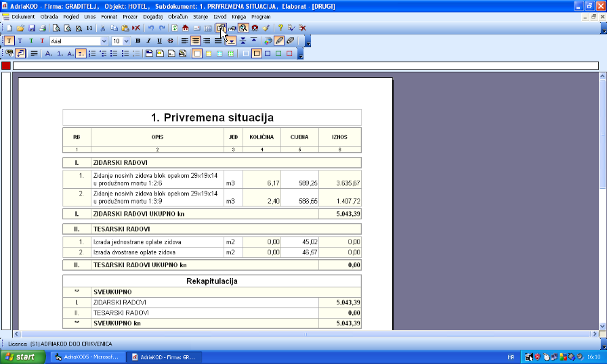The image size is (607, 364).
Task: Create a new document via toolbar icon
Action: tap(9, 28)
